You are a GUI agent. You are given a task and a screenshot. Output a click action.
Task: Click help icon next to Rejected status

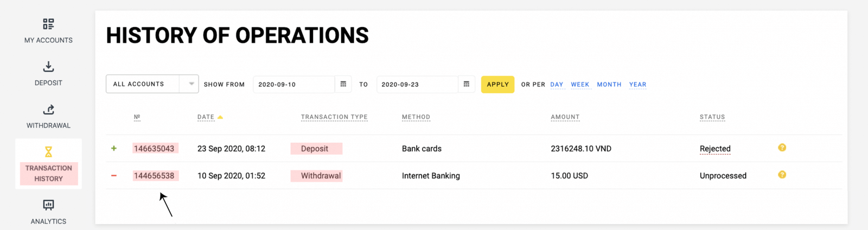point(782,148)
